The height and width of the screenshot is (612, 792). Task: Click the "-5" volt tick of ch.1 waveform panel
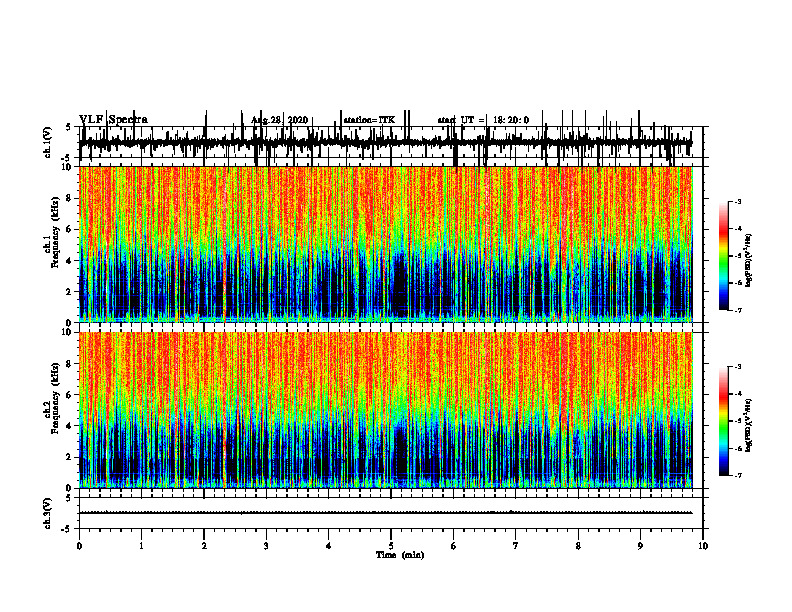pos(67,158)
